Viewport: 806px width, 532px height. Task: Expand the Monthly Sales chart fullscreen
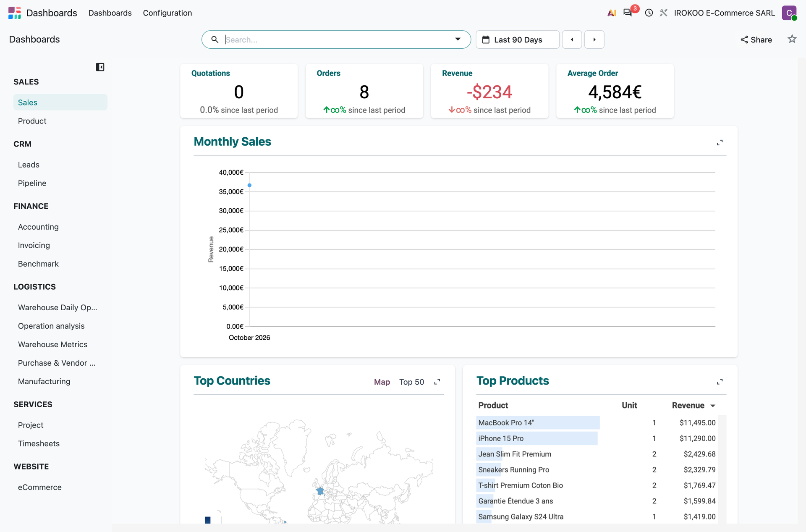[720, 143]
